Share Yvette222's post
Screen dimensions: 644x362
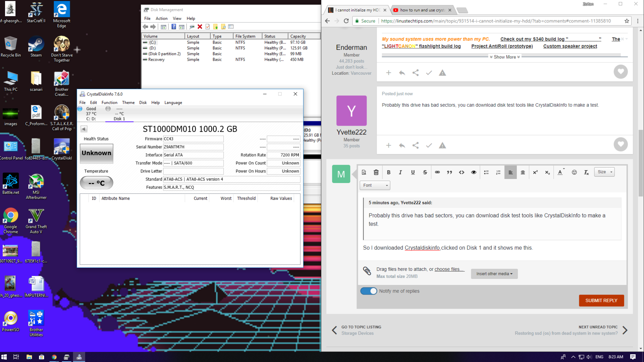coord(416,145)
